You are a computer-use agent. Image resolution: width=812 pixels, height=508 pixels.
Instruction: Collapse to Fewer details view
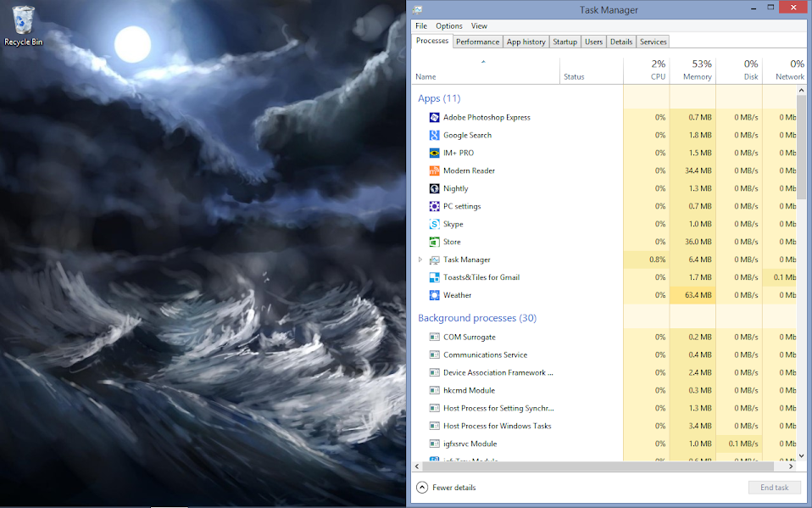[447, 488]
